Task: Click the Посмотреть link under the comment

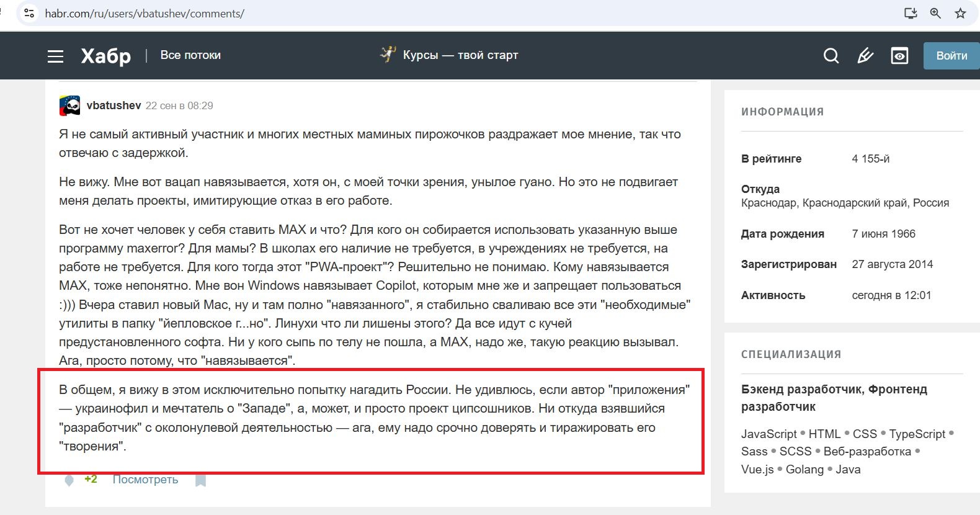Action: 145,480
